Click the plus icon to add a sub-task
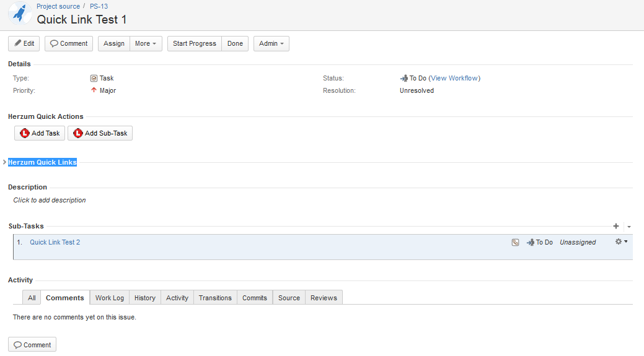 pyautogui.click(x=615, y=227)
